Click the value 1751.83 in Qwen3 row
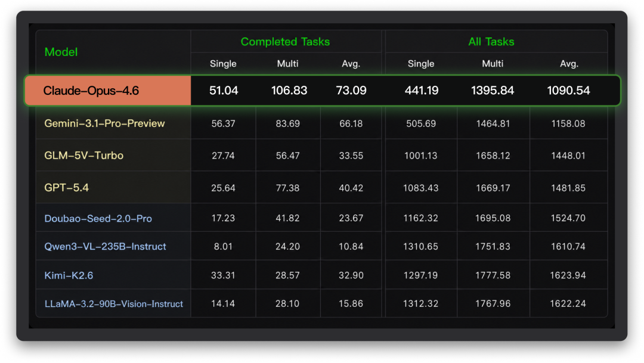 pyautogui.click(x=493, y=246)
